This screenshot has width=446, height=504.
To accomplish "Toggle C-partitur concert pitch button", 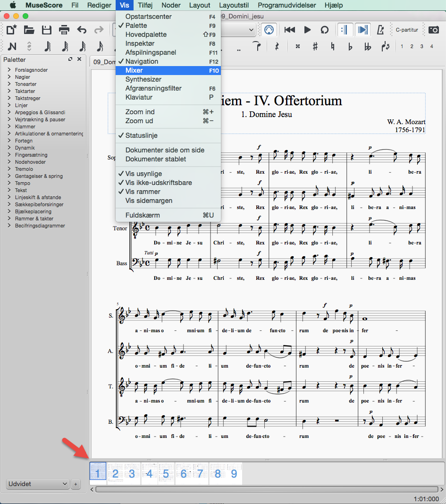I will click(x=407, y=30).
